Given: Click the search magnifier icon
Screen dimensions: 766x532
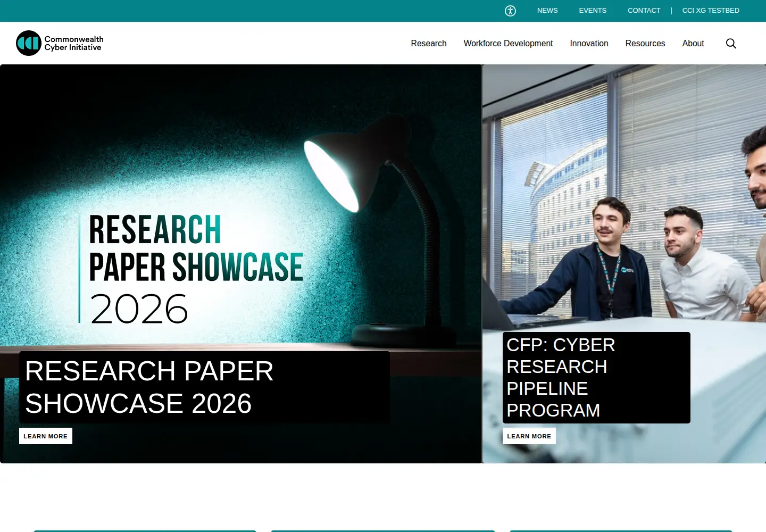Looking at the screenshot, I should tap(731, 44).
